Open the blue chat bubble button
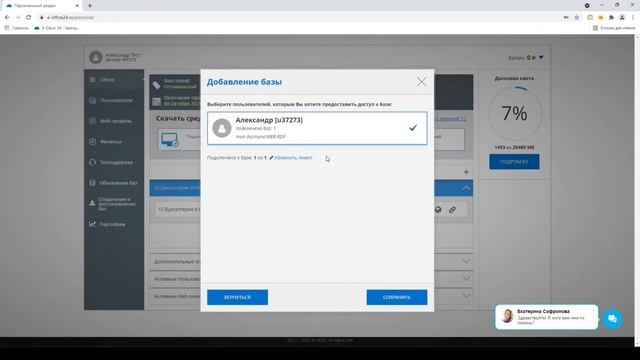 click(x=612, y=319)
